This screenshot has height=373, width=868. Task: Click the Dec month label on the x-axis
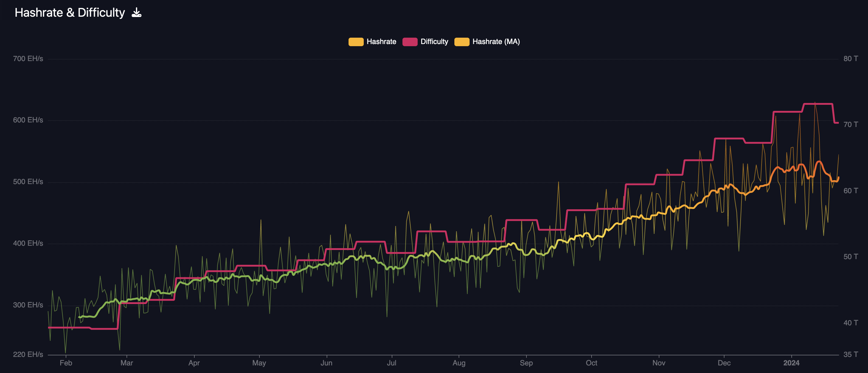[x=724, y=363]
